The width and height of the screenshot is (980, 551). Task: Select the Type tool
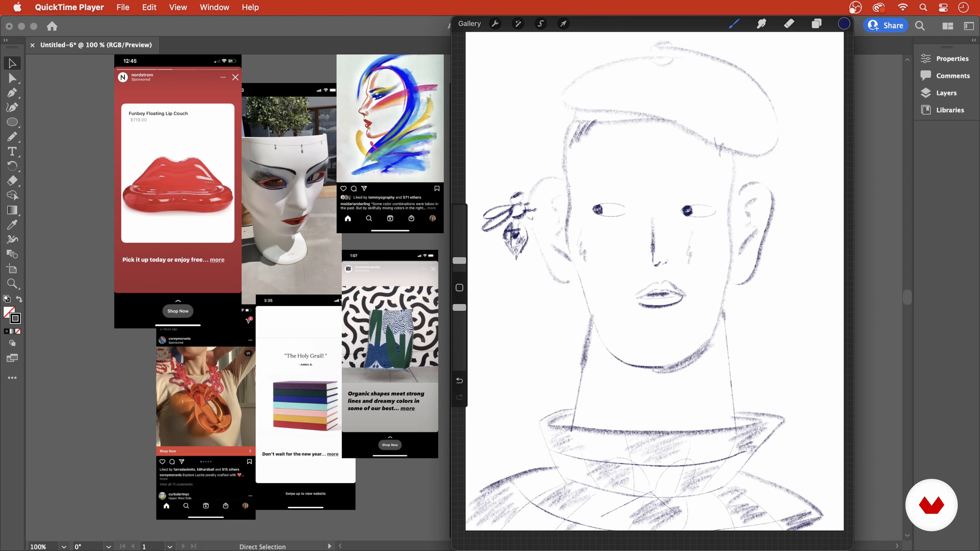pyautogui.click(x=12, y=151)
